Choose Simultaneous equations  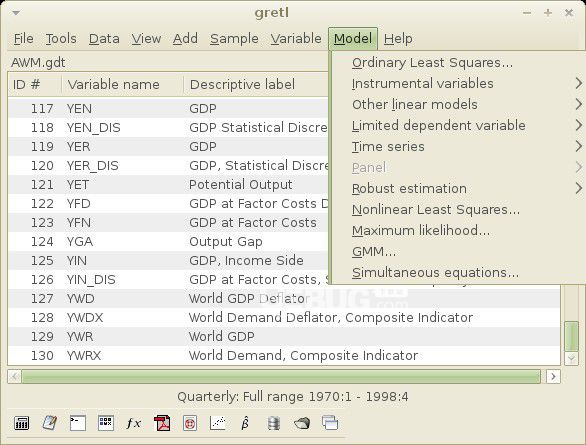pyautogui.click(x=459, y=273)
